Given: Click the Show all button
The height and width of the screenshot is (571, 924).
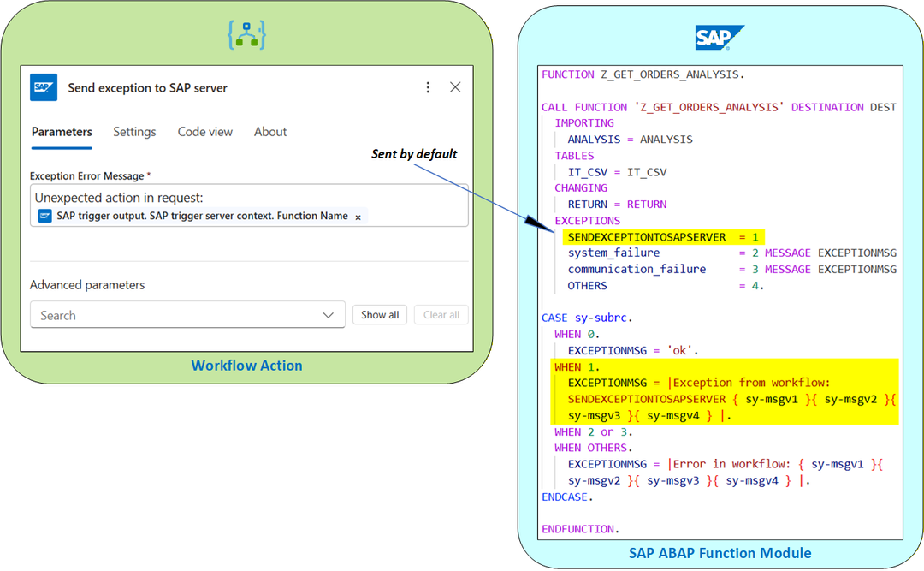Looking at the screenshot, I should coord(380,315).
